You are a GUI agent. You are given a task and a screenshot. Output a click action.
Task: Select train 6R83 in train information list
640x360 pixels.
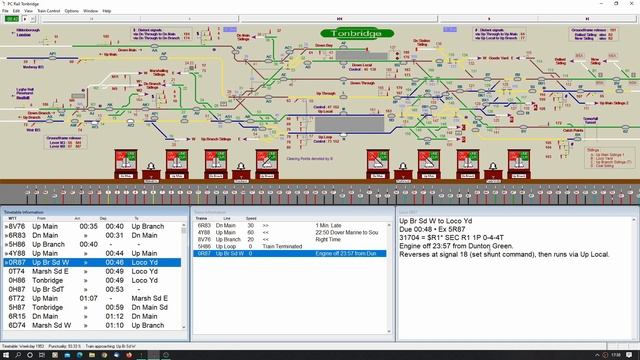(x=289, y=225)
